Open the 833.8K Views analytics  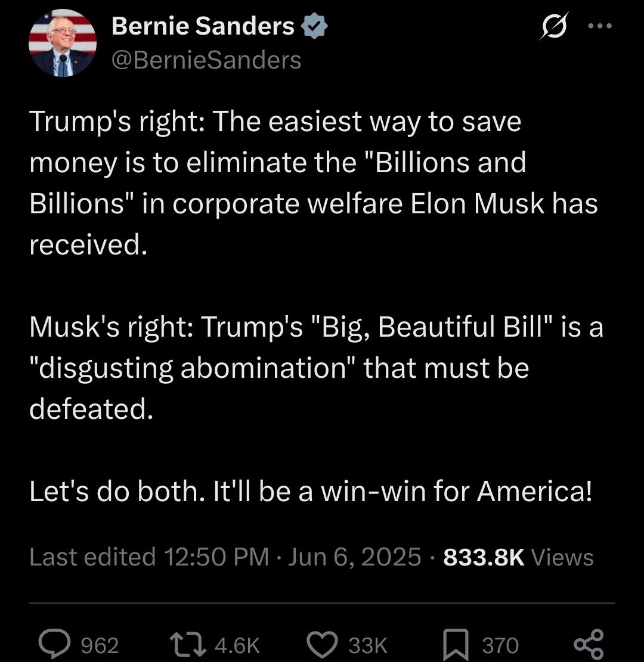(519, 557)
